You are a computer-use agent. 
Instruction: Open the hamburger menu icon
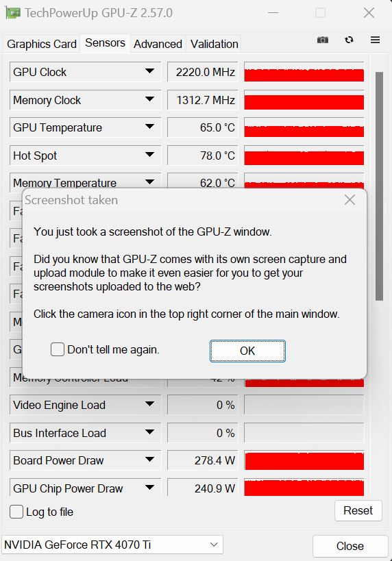pyautogui.click(x=375, y=40)
